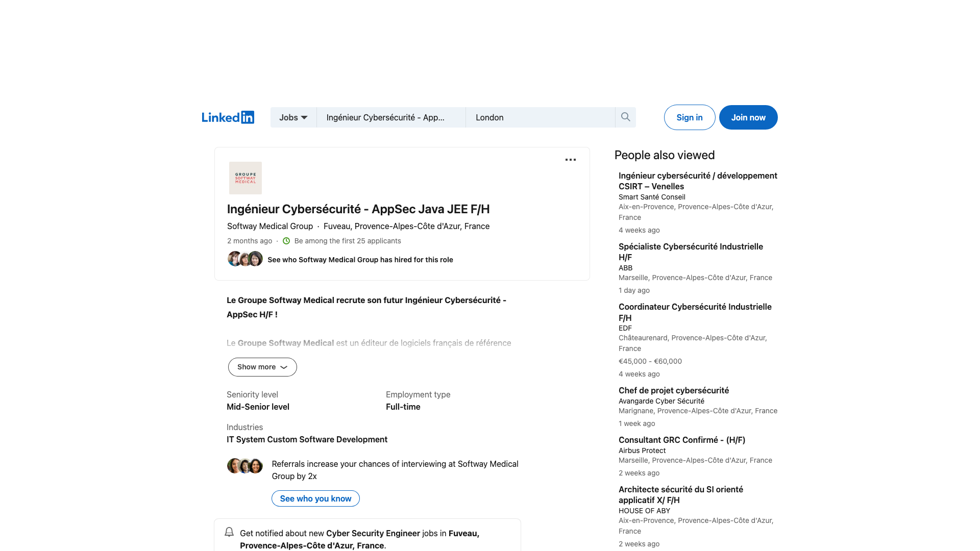The height and width of the screenshot is (551, 980).
Task: Click job title Ingénieur Cybersécurité - AppSec Java JEE F/H
Action: (358, 209)
